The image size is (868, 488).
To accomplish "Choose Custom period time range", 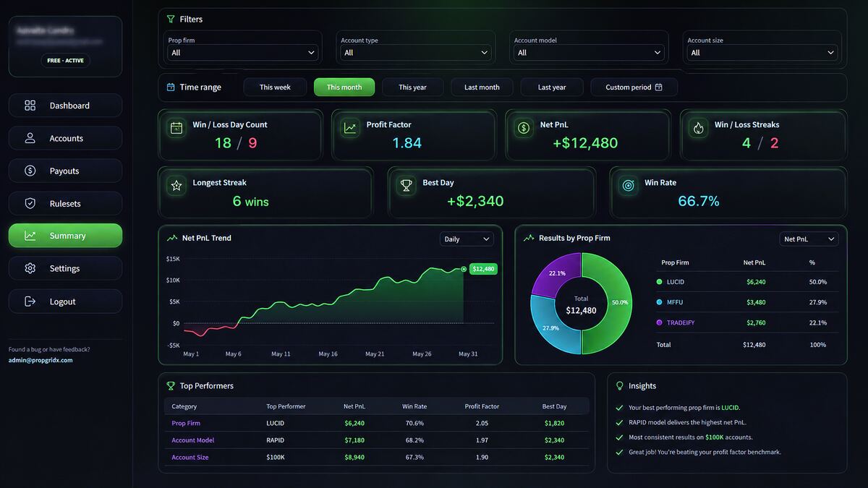I will pos(634,87).
